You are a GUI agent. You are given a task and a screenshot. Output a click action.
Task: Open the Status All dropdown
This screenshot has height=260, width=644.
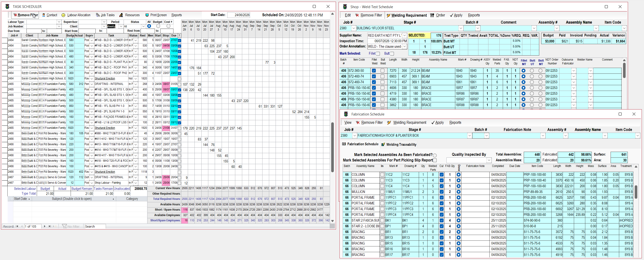coord(143,26)
